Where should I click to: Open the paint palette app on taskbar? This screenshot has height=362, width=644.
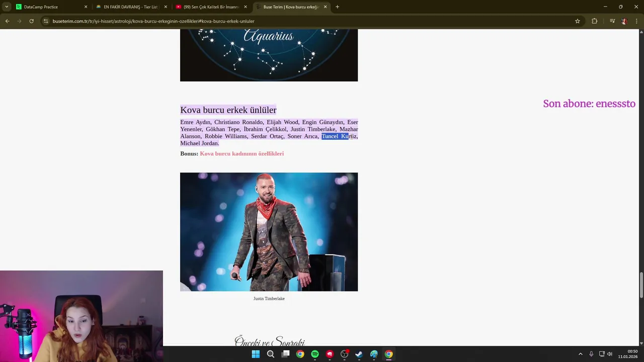click(x=374, y=354)
